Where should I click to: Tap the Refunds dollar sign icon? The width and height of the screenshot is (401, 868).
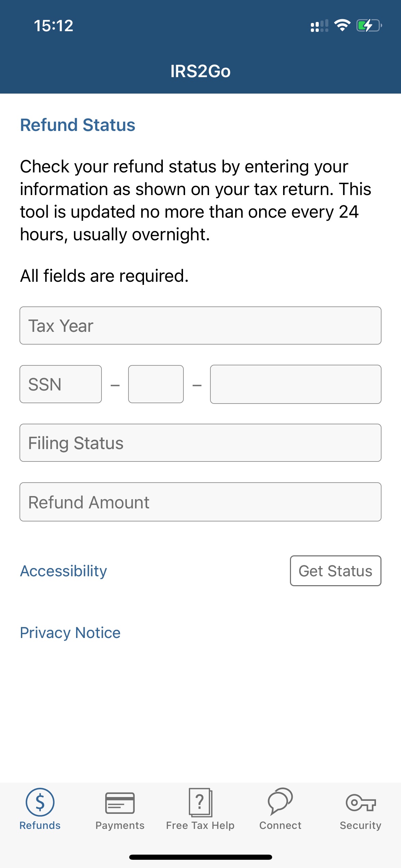coord(40,802)
